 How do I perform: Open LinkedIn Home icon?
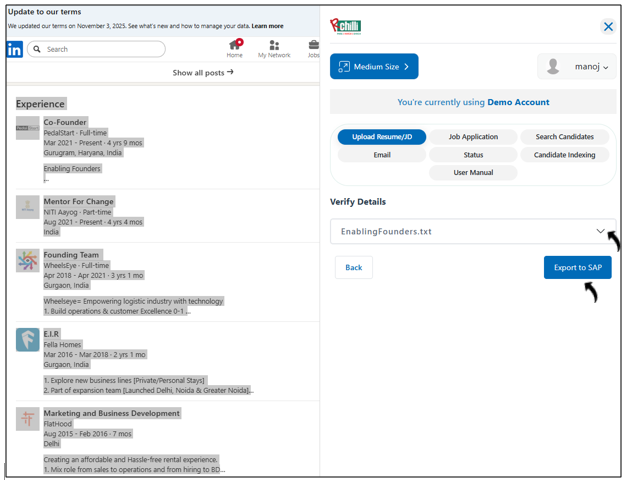(235, 46)
